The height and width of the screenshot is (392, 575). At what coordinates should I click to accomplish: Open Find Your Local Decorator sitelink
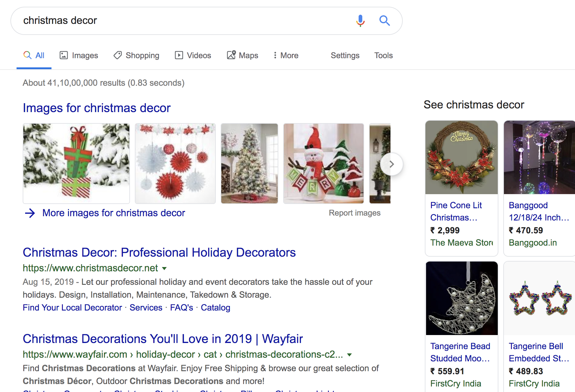pos(72,307)
